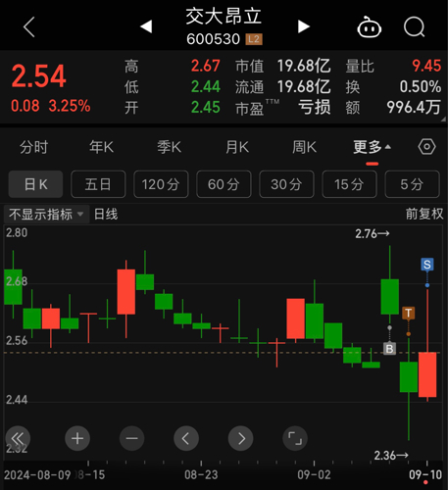448x490 pixels.
Task: Tap high price 2.67
Action: coord(206,66)
